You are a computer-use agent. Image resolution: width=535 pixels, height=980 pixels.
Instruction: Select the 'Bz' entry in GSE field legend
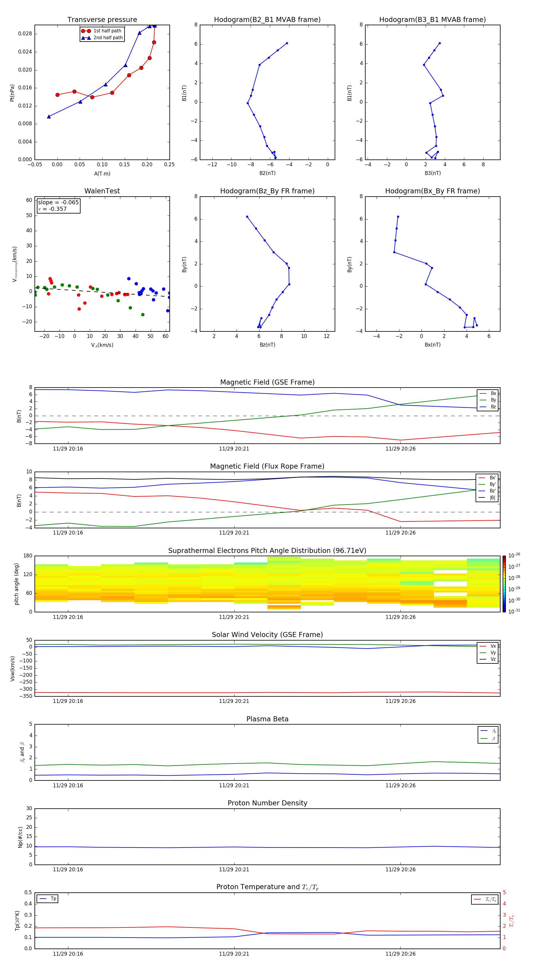488,407
